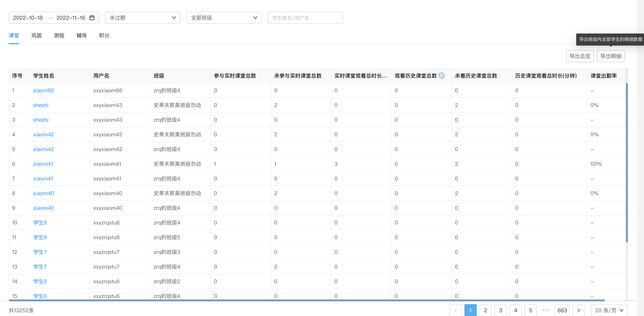Image resolution: width=644 pixels, height=316 pixels.
Task: Click the calendar icon in date range
Action: tap(92, 18)
